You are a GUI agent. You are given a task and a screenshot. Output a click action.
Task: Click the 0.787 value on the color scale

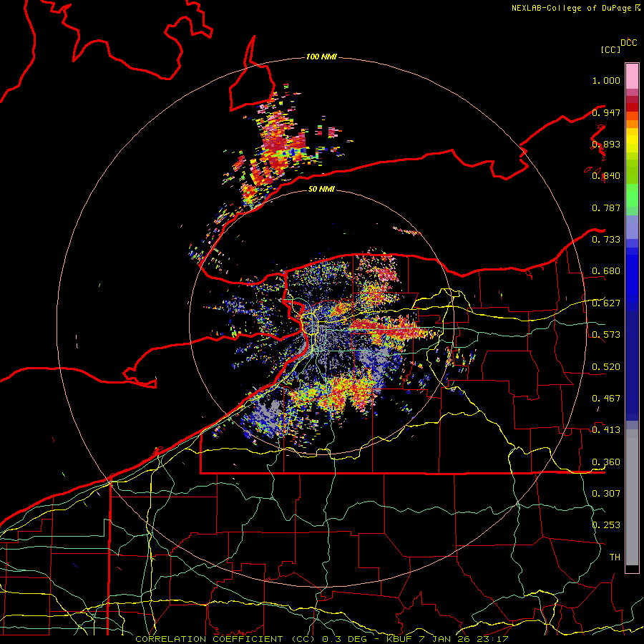(606, 208)
